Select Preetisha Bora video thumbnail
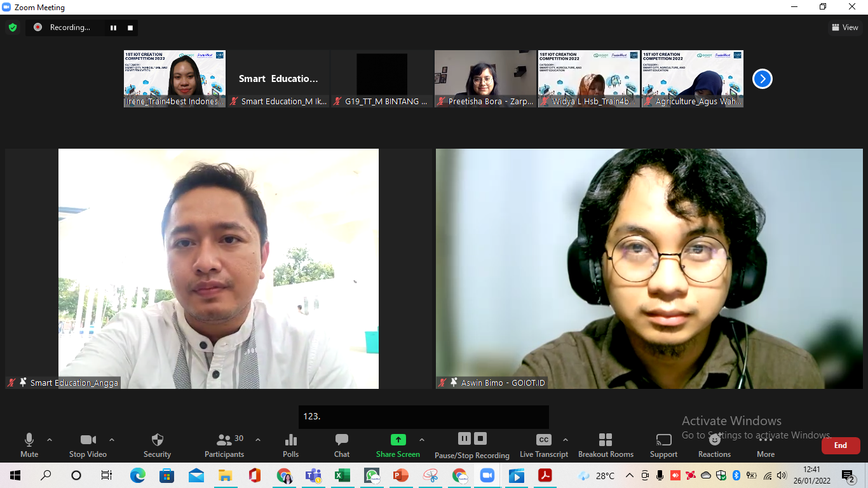This screenshot has width=868, height=488. (x=485, y=79)
